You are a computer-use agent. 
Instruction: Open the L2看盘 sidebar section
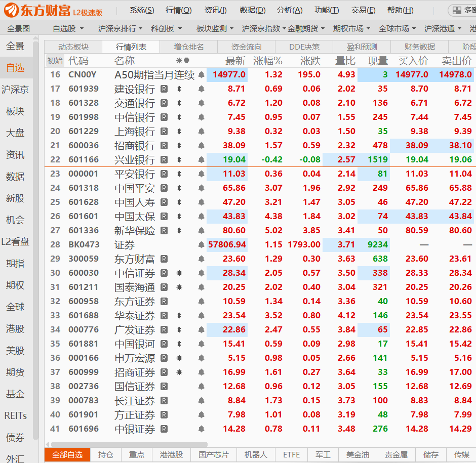pyautogui.click(x=15, y=241)
